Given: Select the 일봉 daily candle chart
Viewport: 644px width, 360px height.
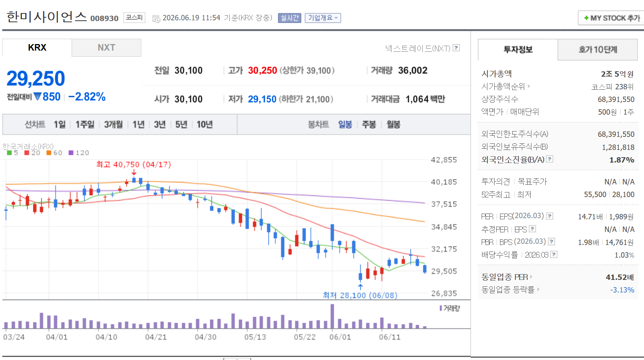Looking at the screenshot, I should point(345,124).
